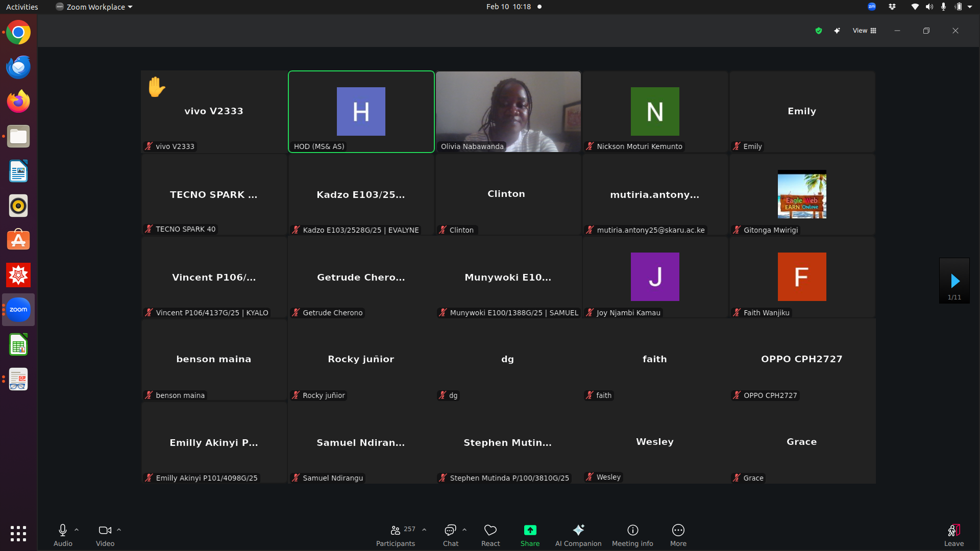Select Nickson Moturi Kemunto's tile
The height and width of the screenshot is (551, 980).
tap(655, 112)
